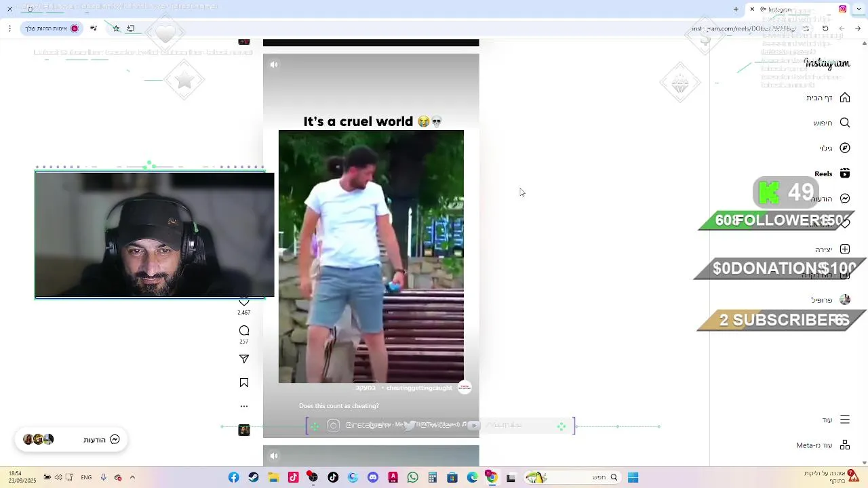Viewport: 868px width, 488px height.
Task: Click the Instagram logo
Action: [827, 64]
